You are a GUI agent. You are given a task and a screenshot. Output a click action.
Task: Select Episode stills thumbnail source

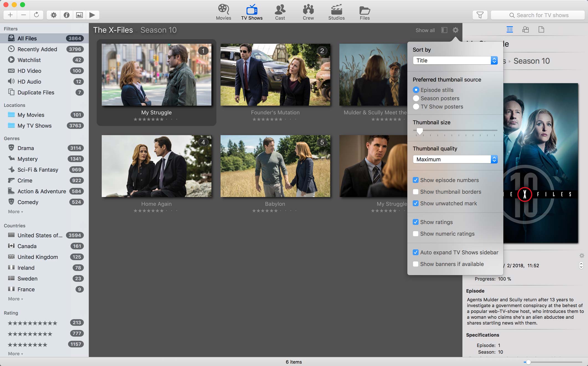point(433,90)
